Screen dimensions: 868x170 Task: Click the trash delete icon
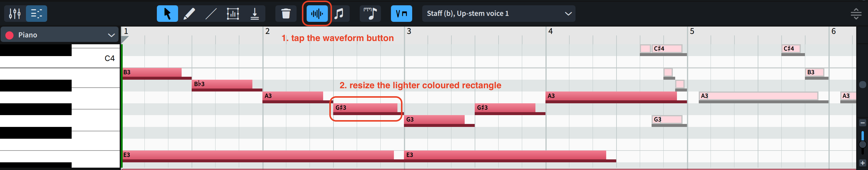[x=286, y=14]
